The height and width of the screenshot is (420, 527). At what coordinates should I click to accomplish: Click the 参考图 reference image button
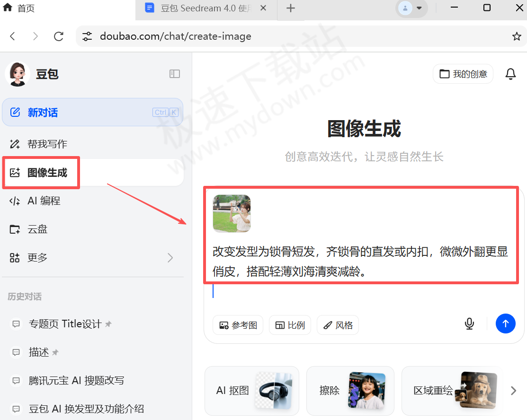click(x=238, y=325)
